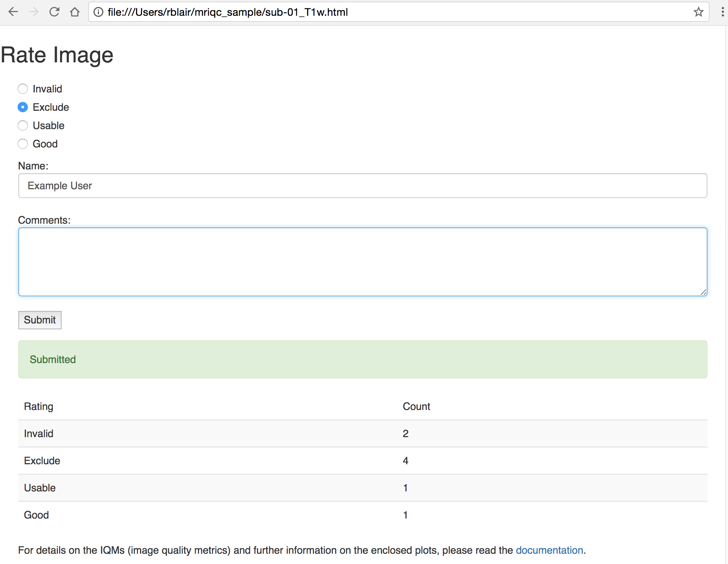This screenshot has width=728, height=564.
Task: Click the site info icon in address bar
Action: coord(98,12)
